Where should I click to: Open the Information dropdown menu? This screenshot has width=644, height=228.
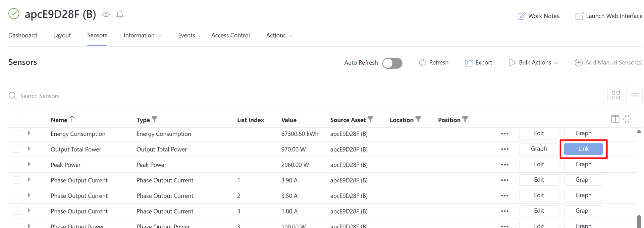(x=143, y=36)
